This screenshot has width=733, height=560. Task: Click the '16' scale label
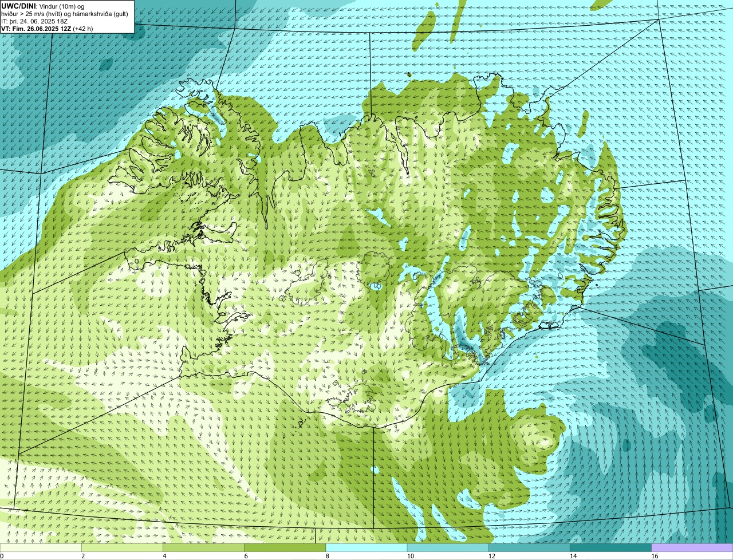pos(655,556)
